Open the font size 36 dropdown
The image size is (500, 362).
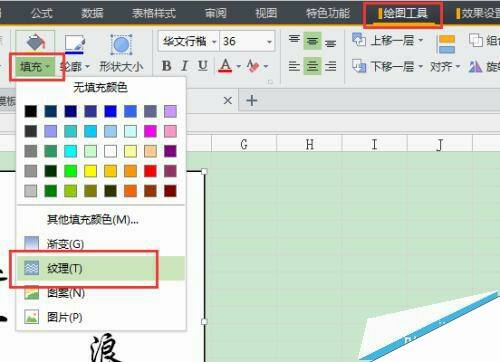point(269,42)
